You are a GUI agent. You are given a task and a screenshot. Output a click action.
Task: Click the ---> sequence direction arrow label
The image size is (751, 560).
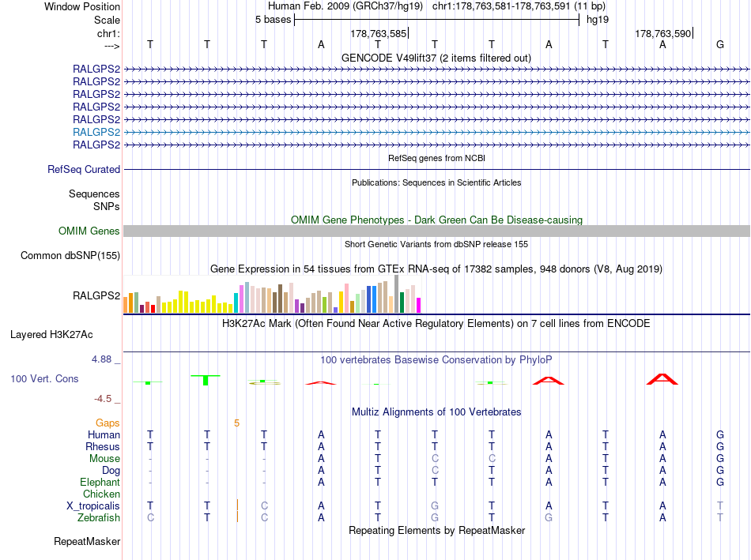click(x=111, y=46)
